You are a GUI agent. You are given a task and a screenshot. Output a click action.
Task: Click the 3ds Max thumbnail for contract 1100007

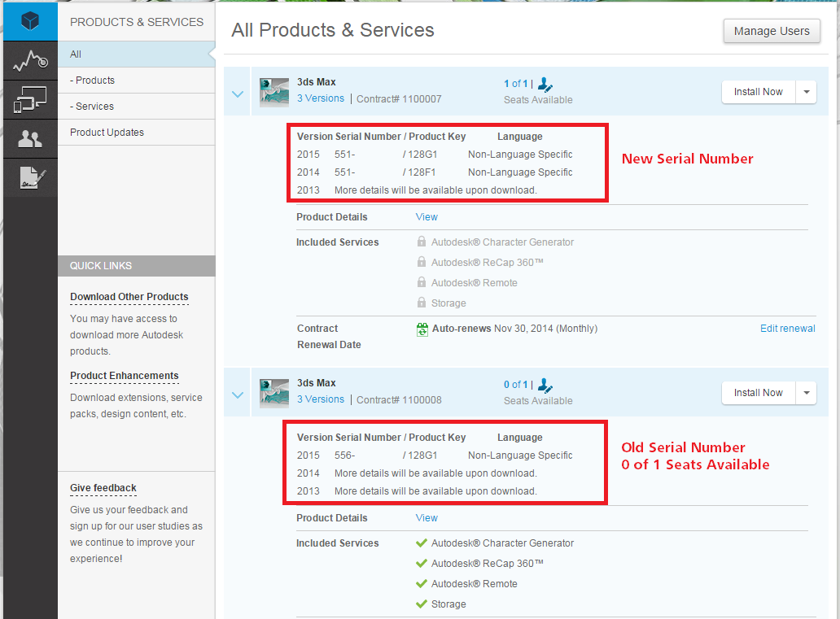(273, 92)
